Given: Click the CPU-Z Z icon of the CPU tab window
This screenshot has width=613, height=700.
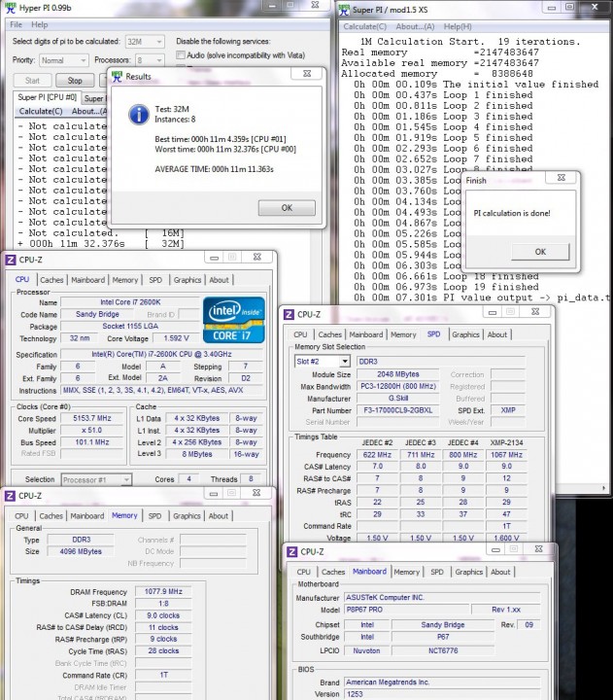Looking at the screenshot, I should [x=11, y=260].
